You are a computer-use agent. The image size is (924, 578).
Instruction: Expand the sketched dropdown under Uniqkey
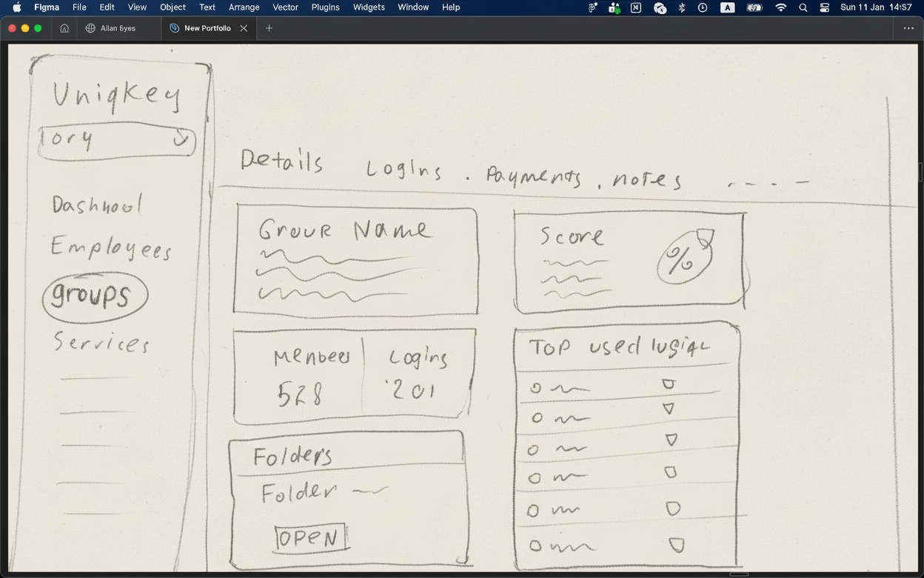coord(180,139)
